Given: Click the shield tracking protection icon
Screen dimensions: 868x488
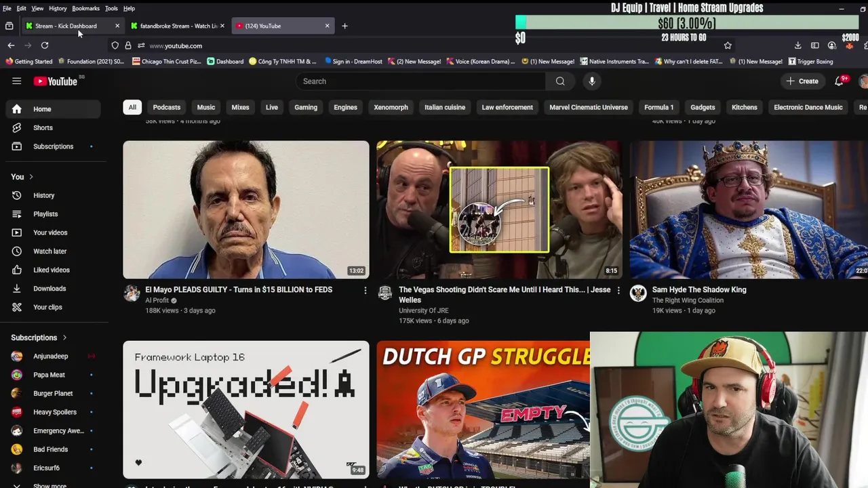Looking at the screenshot, I should point(115,45).
